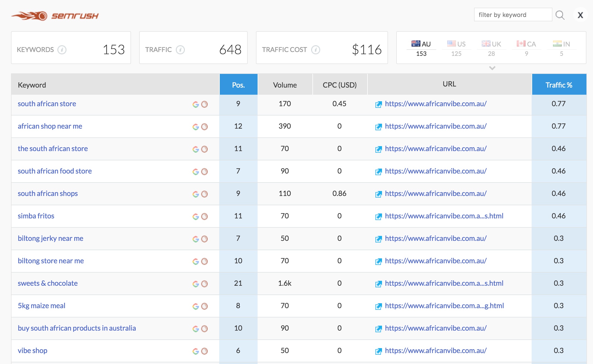Click external link icon in 'vibe shop' row
Viewport: 593px width, 364px height.
(x=378, y=351)
